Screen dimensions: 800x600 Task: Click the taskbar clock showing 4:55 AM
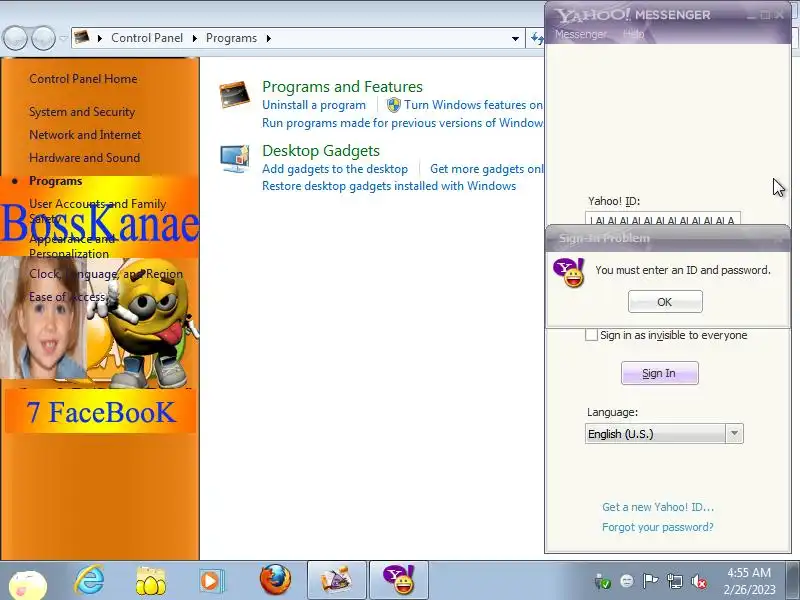(749, 581)
